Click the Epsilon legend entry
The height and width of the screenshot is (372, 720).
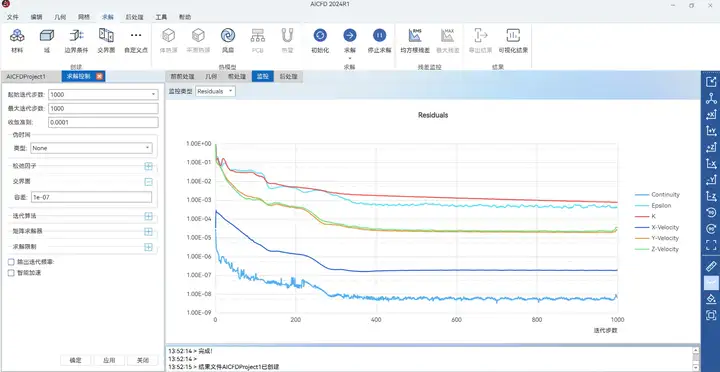[x=654, y=206]
